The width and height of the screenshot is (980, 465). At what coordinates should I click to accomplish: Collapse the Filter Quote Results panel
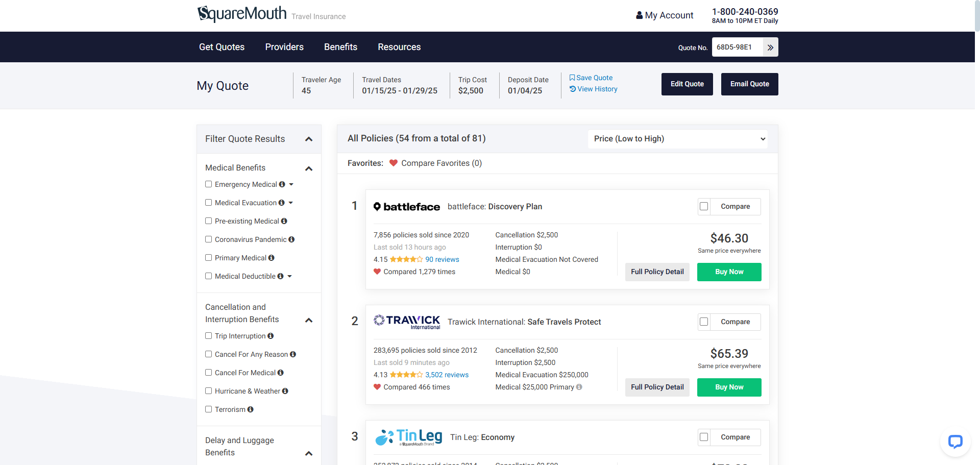coord(309,139)
